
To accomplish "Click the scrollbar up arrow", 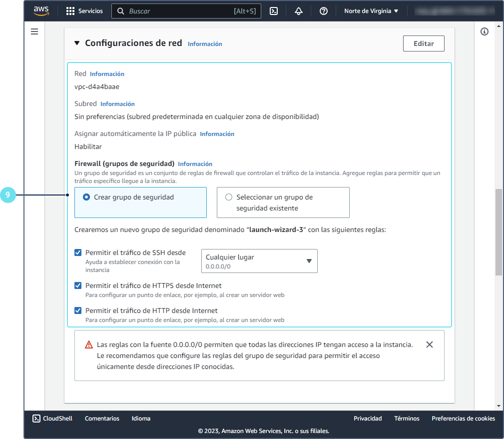I will click(x=499, y=25).
